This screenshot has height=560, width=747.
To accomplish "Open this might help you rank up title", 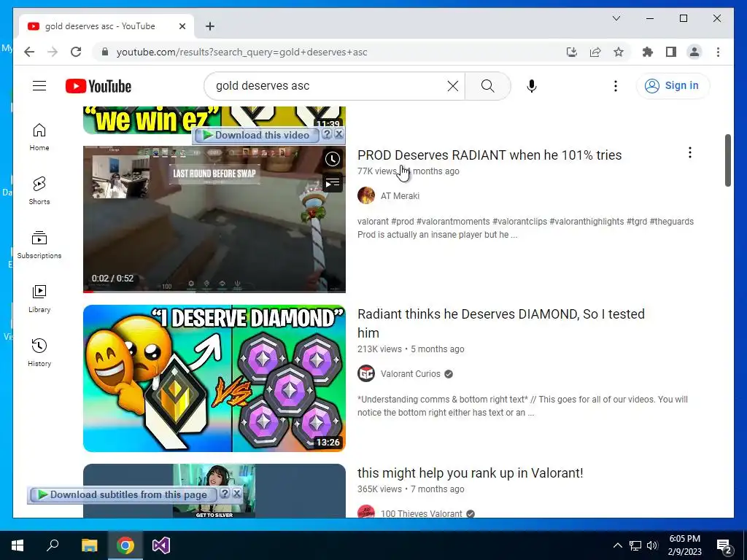I will pyautogui.click(x=471, y=472).
